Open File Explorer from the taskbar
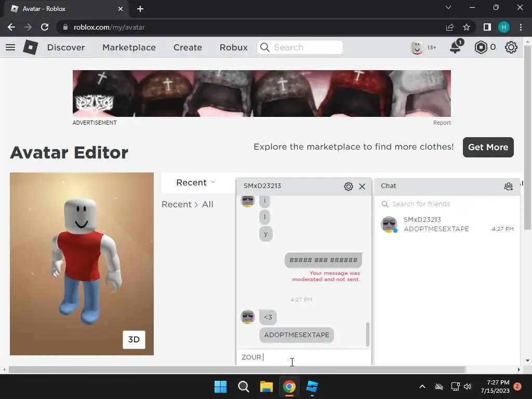 (x=267, y=387)
